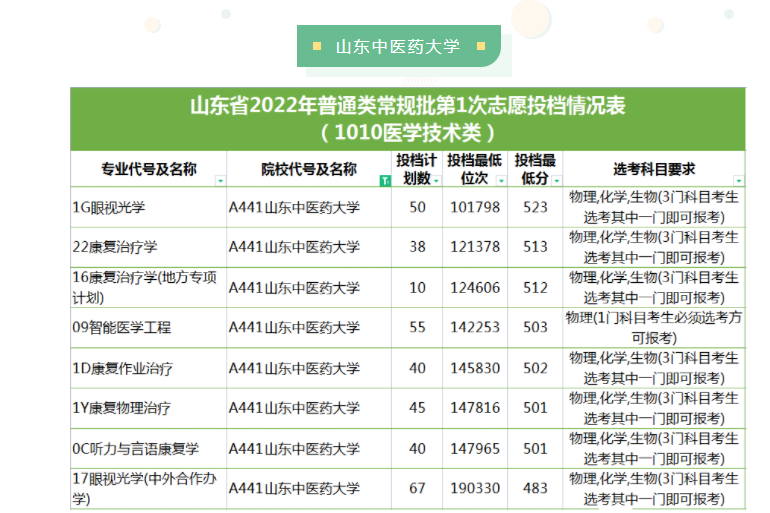Select score 501 in 0C听力与言语康复学 row

(x=535, y=449)
